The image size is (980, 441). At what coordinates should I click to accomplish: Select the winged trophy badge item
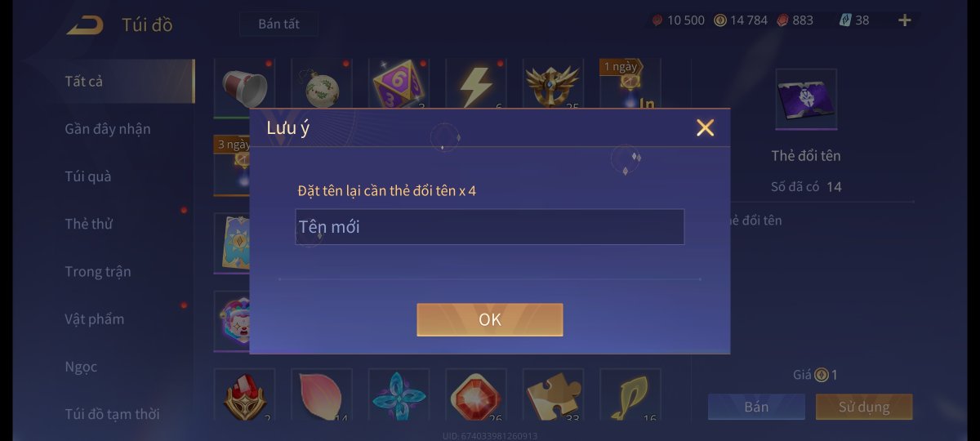pos(553,83)
